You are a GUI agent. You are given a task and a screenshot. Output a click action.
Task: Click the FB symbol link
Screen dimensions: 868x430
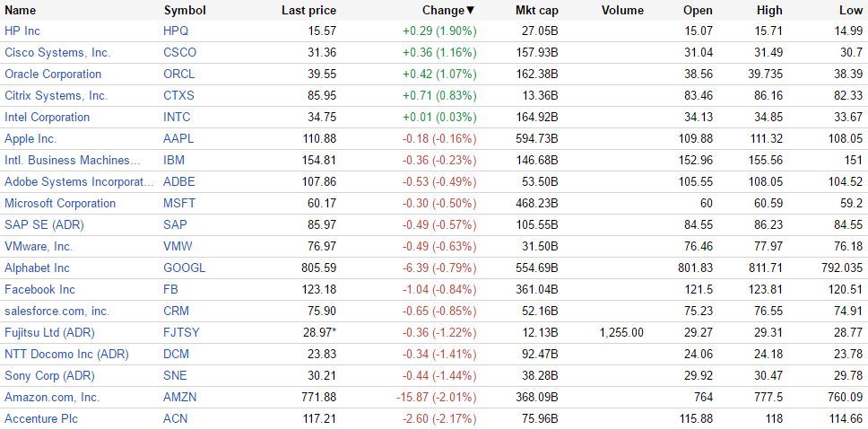tap(170, 289)
